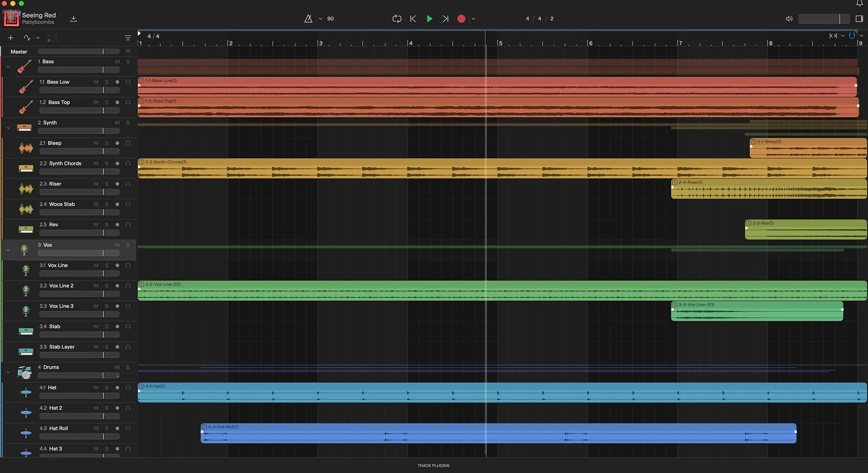Mute the Drums group track
This screenshot has height=473, width=868.
117,367
